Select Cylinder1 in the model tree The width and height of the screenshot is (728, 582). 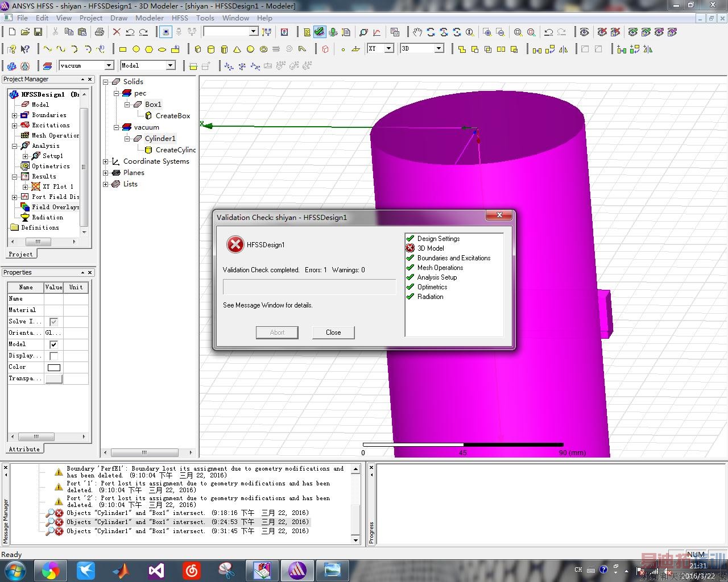point(160,138)
